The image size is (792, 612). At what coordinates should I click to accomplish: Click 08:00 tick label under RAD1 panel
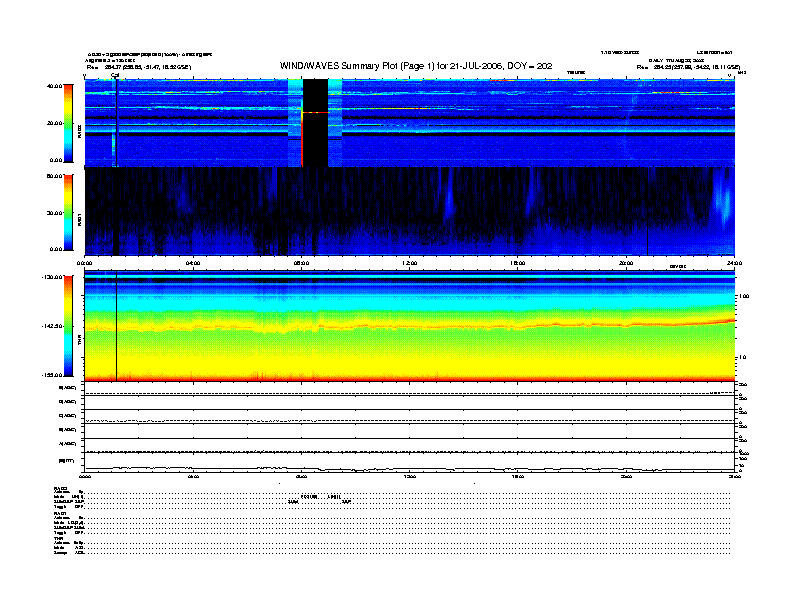(x=302, y=263)
